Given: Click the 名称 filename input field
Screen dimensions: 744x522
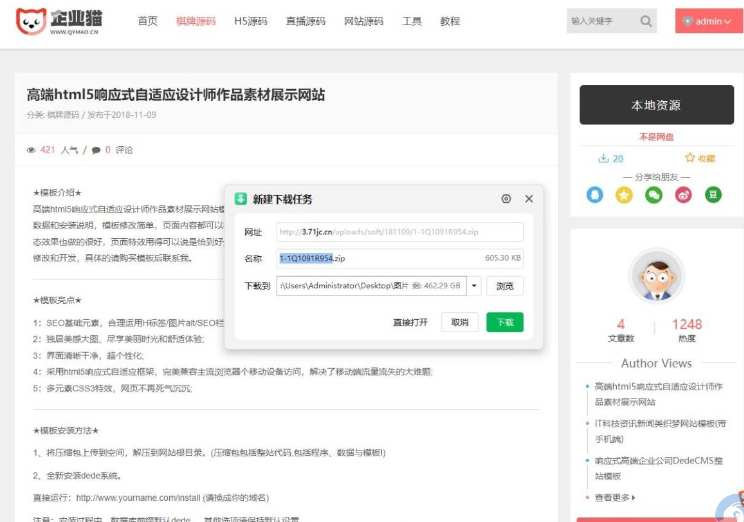Looking at the screenshot, I should [x=400, y=259].
